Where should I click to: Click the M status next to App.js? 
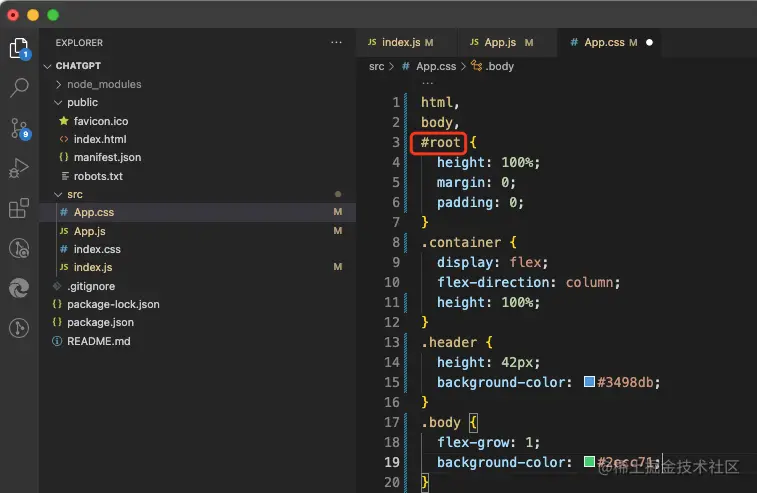(337, 231)
